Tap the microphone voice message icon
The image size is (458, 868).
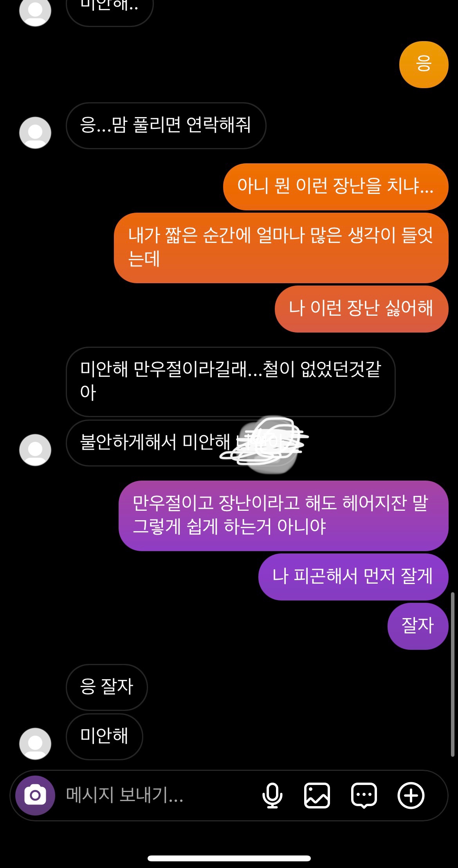pos(272,796)
